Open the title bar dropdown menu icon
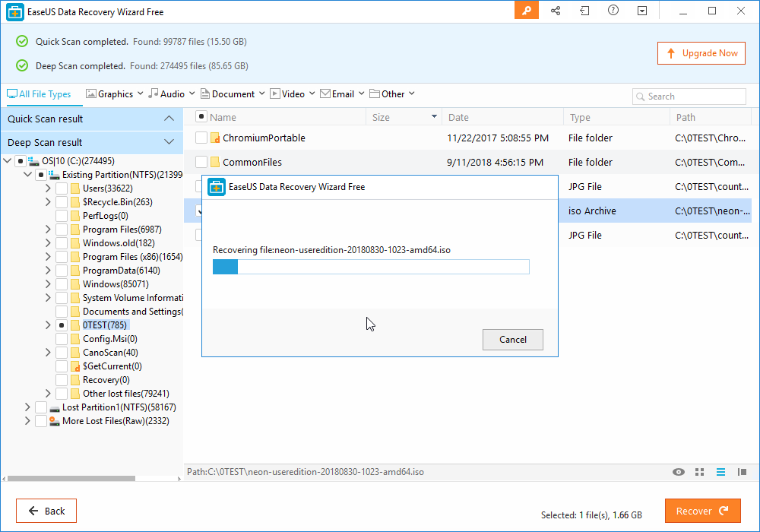Screen dimensions: 760x532 pyautogui.click(x=642, y=11)
